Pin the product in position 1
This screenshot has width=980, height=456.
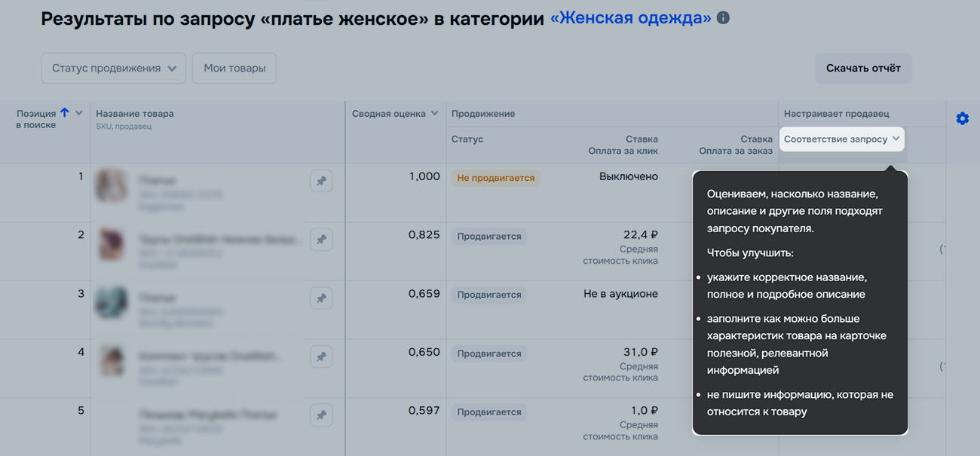point(321,181)
